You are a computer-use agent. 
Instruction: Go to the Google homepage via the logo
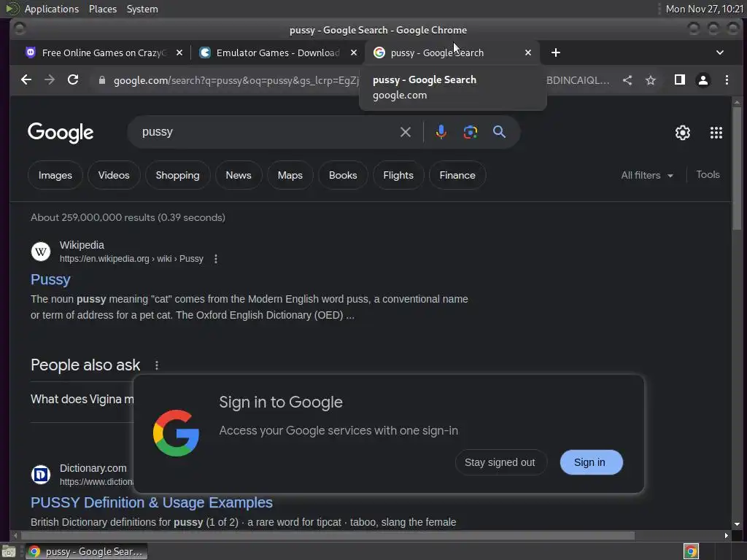click(x=61, y=133)
